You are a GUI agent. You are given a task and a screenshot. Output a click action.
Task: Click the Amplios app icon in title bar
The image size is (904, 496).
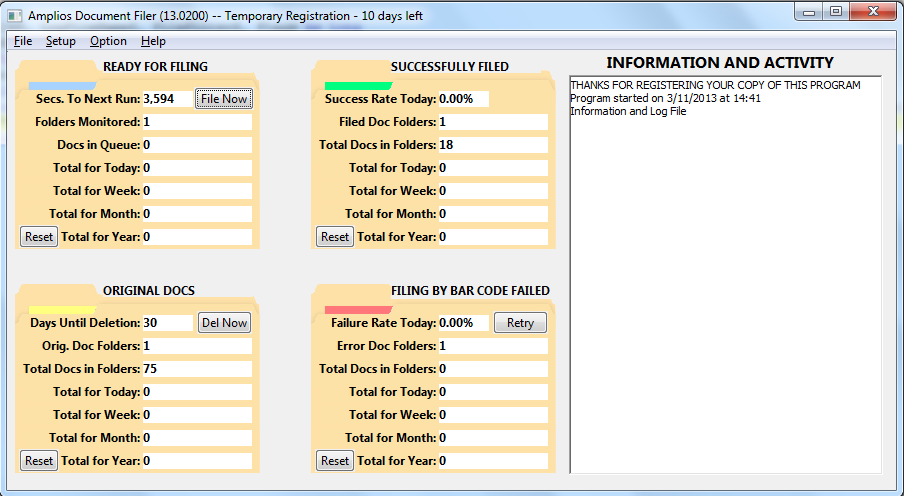tap(15, 16)
